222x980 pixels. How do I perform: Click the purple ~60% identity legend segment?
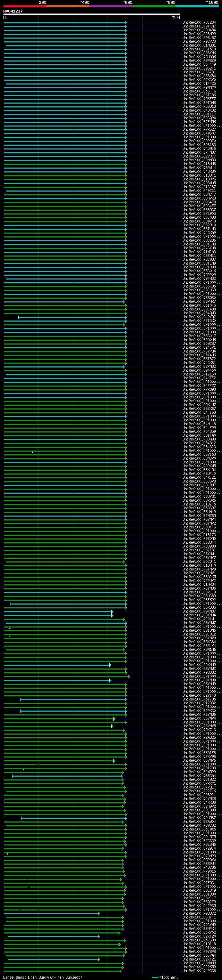click(x=111, y=6)
